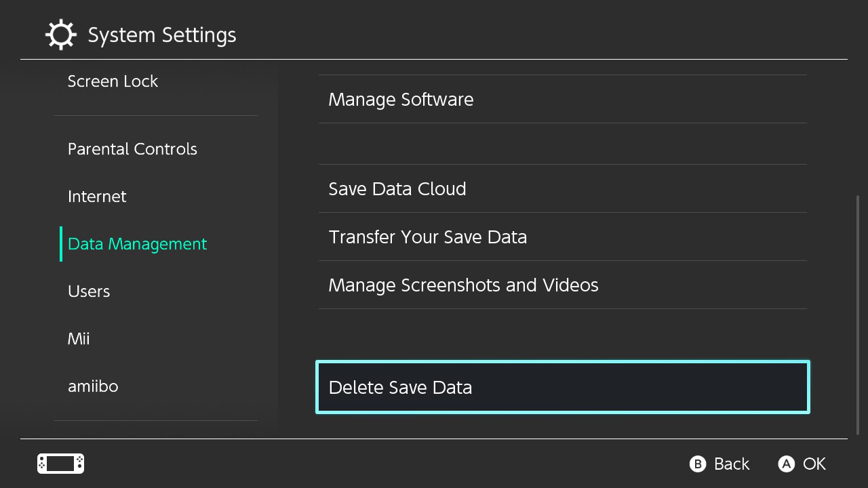Viewport: 868px width, 488px height.
Task: Open the Users settings section
Action: [x=89, y=291]
